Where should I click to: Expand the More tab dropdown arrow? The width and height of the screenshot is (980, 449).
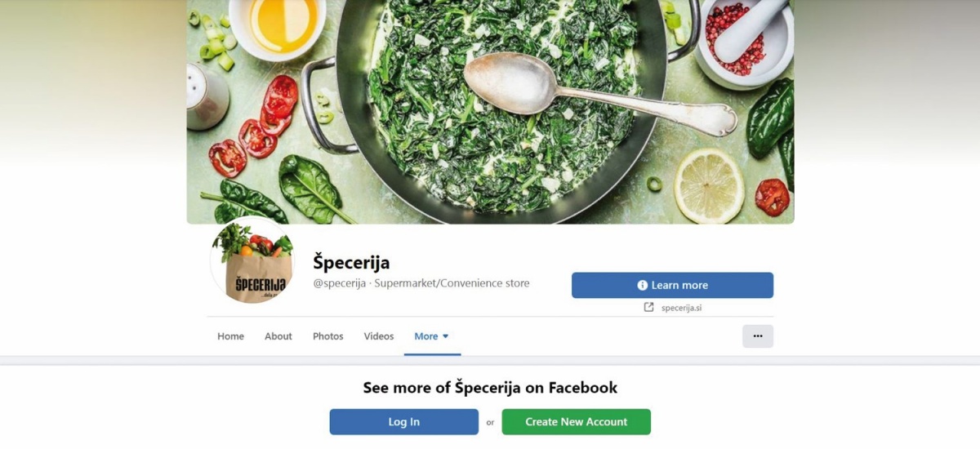tap(446, 336)
